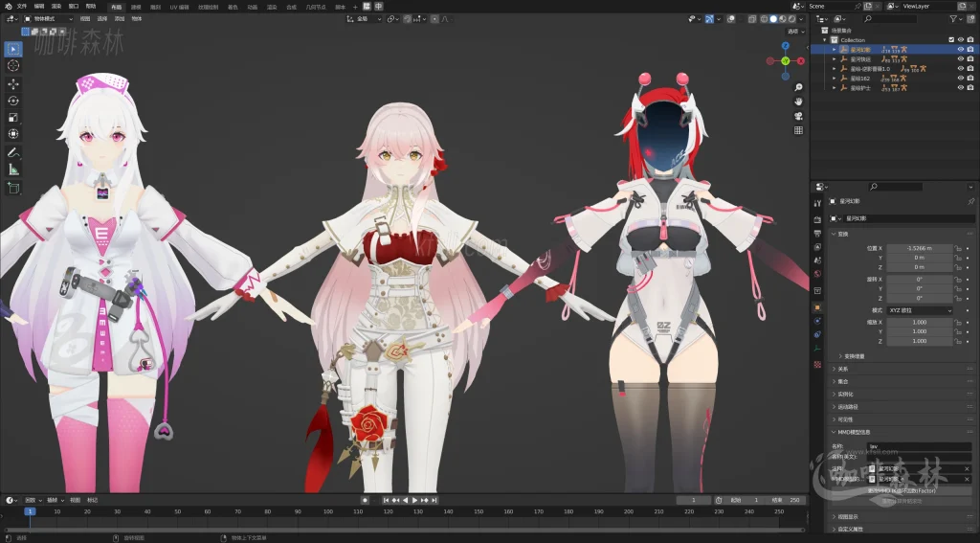This screenshot has height=543, width=980.
Task: Click the blue Z axis gizmo ball
Action: click(786, 46)
